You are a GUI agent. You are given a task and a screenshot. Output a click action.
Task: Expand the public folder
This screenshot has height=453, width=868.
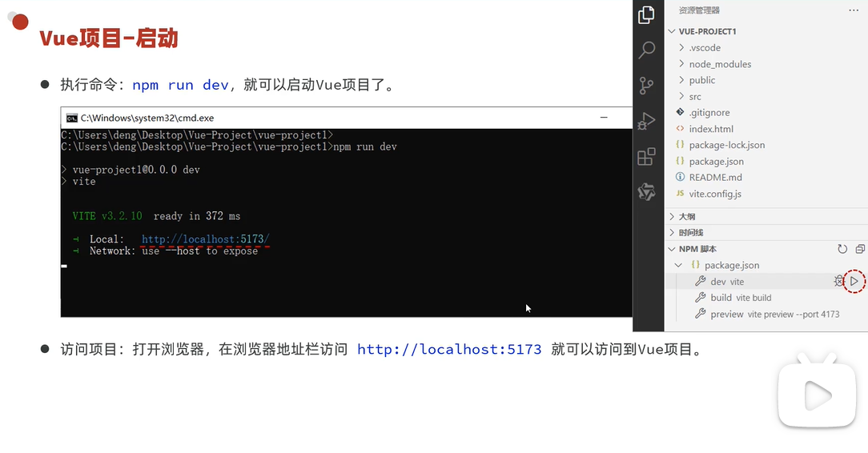(x=681, y=80)
